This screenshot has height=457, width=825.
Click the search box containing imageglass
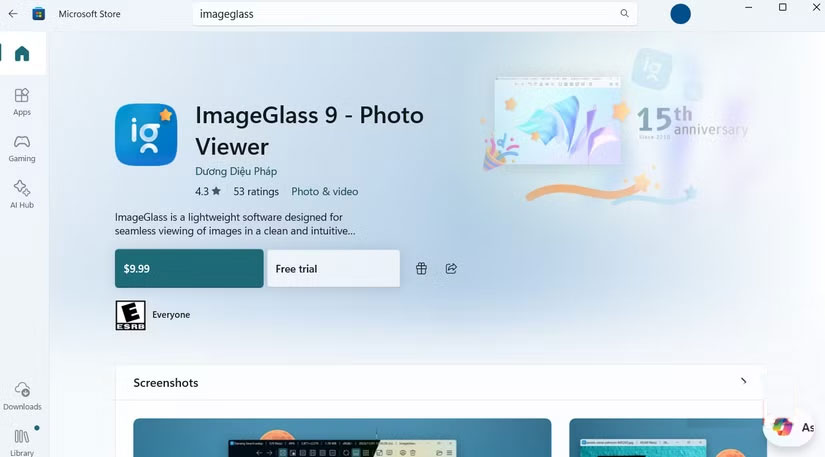[415, 14]
